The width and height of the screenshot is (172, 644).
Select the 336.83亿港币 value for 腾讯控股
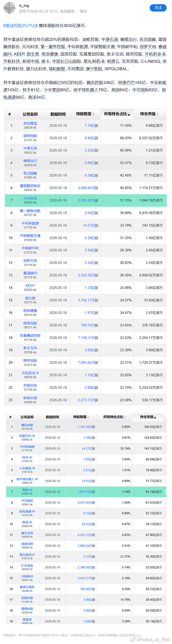[x=153, y=427]
